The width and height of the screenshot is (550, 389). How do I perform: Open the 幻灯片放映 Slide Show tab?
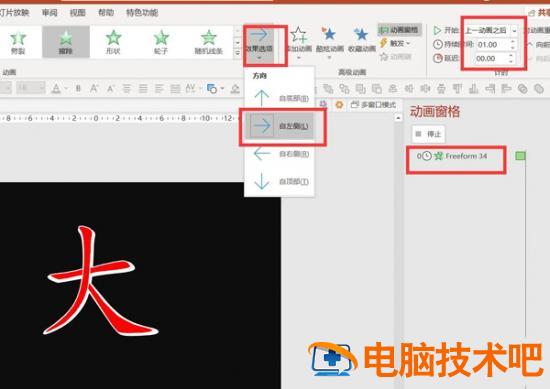click(x=14, y=13)
